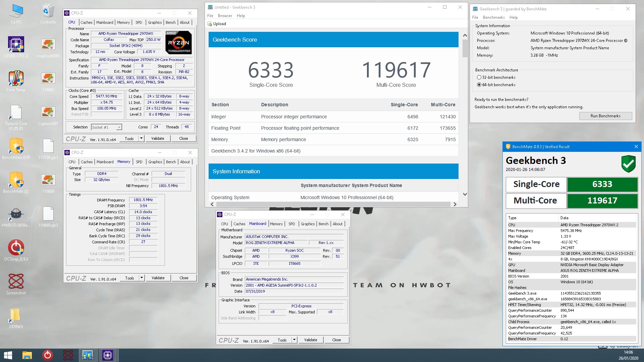Screen dimensions: 644x362
Task: Open snapshot0001 image file icon
Action: [48, 47]
